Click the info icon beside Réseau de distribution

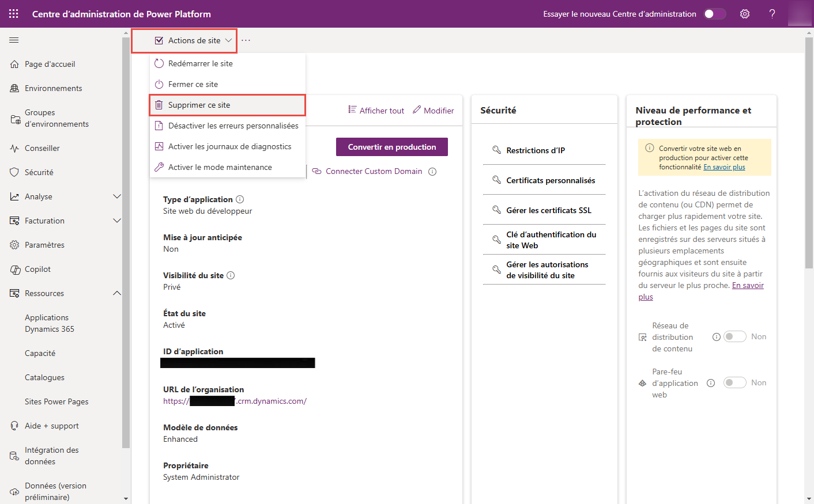(x=717, y=337)
